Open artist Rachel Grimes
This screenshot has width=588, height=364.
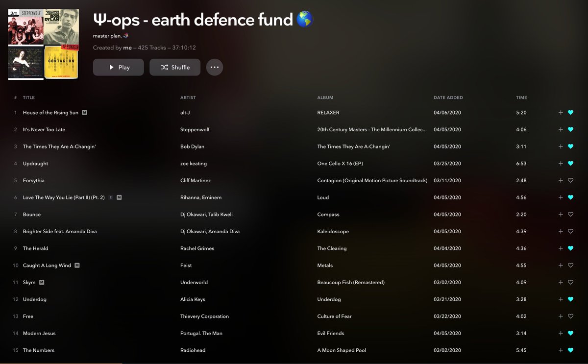tap(197, 248)
